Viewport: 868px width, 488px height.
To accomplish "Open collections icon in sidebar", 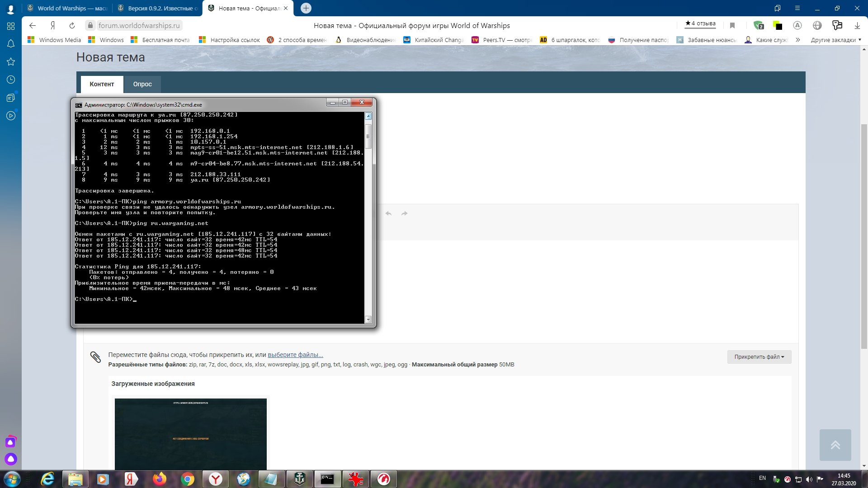I will coord(11,98).
